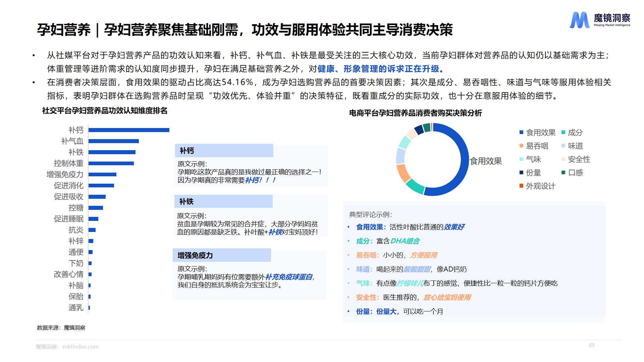Click the 外观设计 legend marker
This screenshot has width=644, height=362.
pyautogui.click(x=522, y=186)
